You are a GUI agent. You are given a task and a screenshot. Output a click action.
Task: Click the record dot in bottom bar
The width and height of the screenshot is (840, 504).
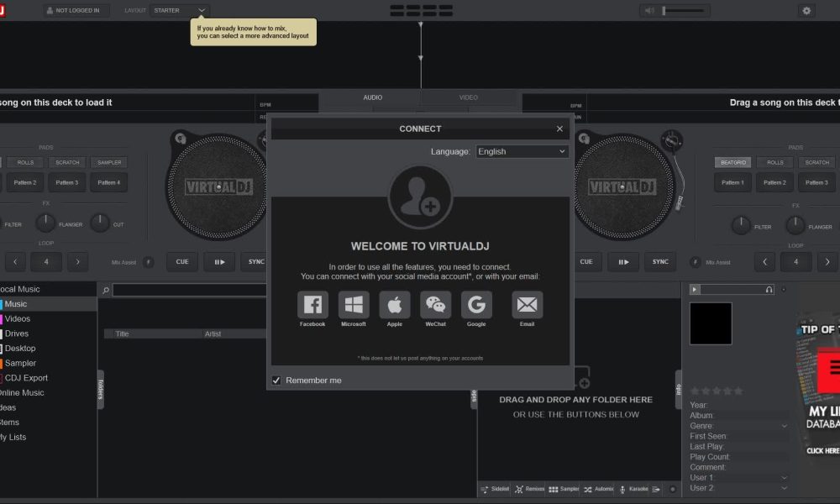tap(673, 489)
